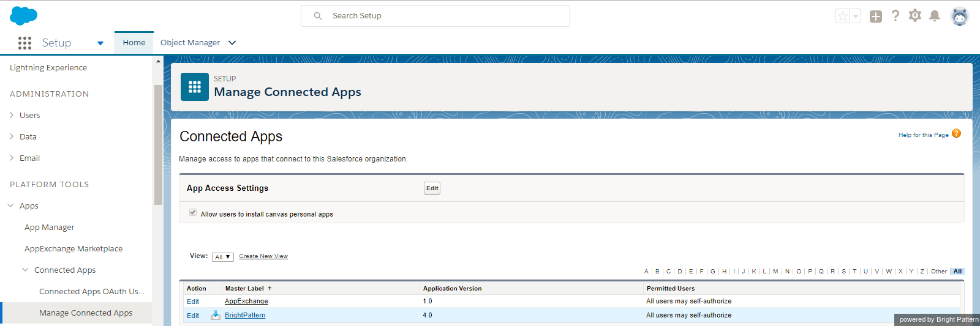Screen dimensions: 980x326
Task: Expand the Email tree item
Action: (12, 158)
